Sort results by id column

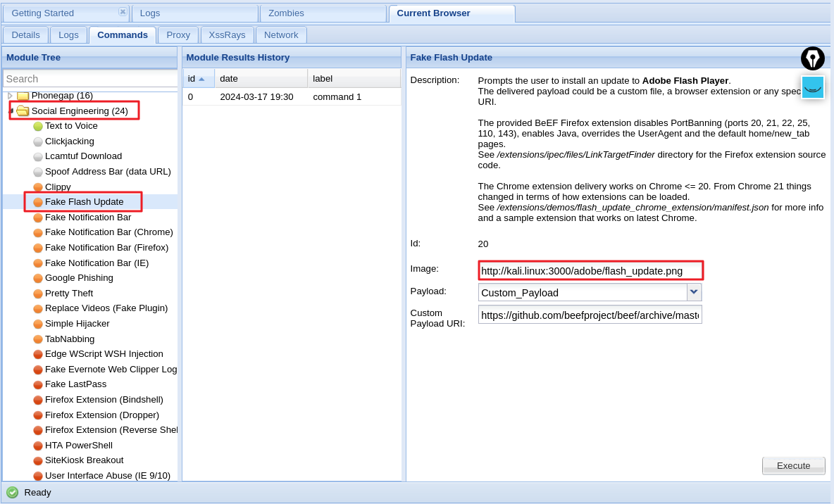click(199, 78)
